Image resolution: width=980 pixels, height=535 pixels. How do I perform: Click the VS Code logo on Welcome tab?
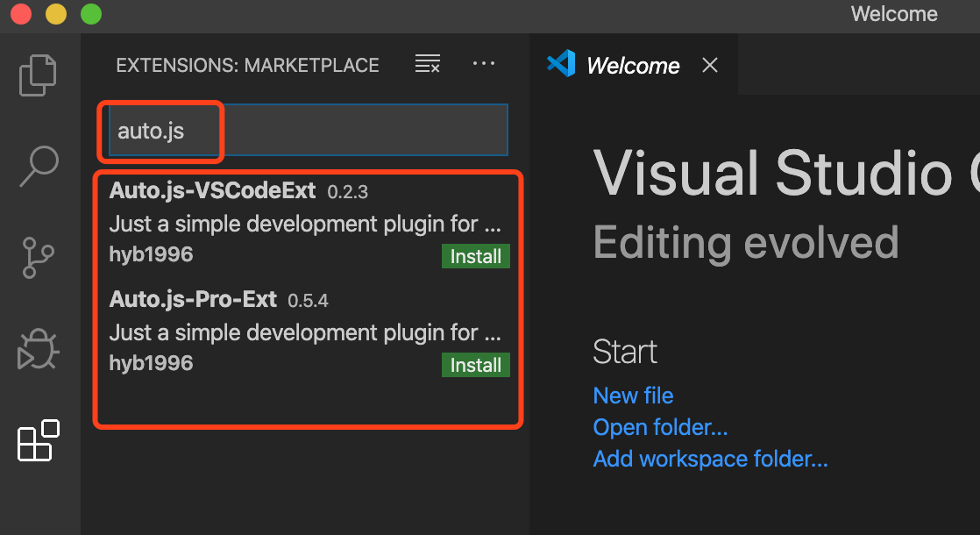[561, 64]
